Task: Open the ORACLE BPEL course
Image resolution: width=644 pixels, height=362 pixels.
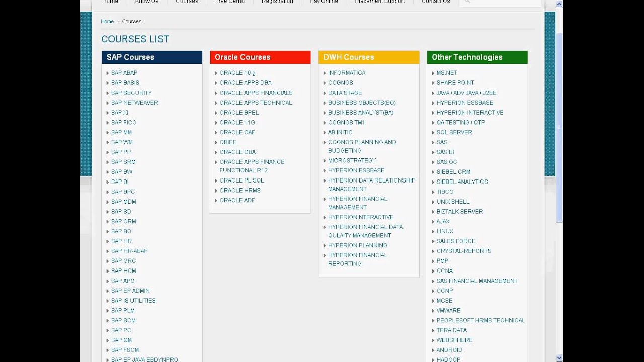Action: point(239,113)
